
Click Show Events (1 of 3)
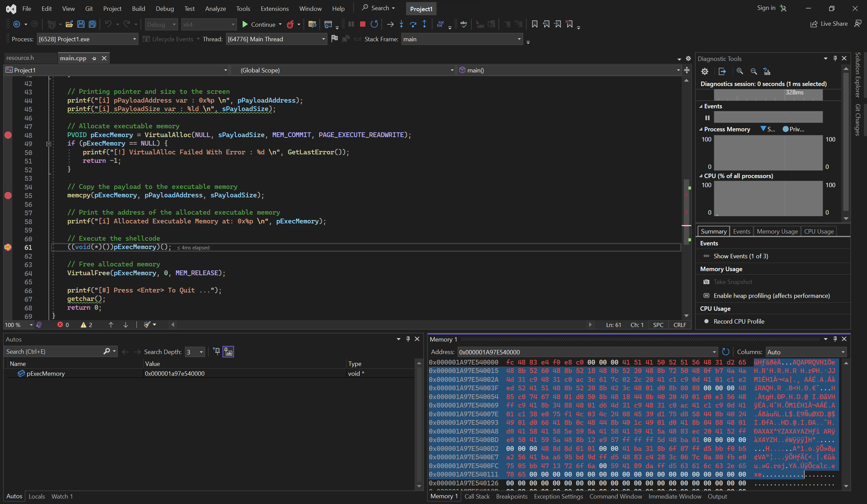tap(740, 256)
